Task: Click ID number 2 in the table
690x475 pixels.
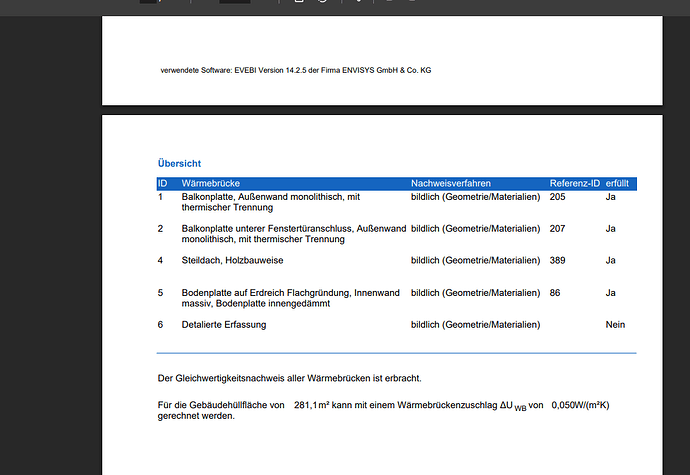Action: [x=160, y=228]
